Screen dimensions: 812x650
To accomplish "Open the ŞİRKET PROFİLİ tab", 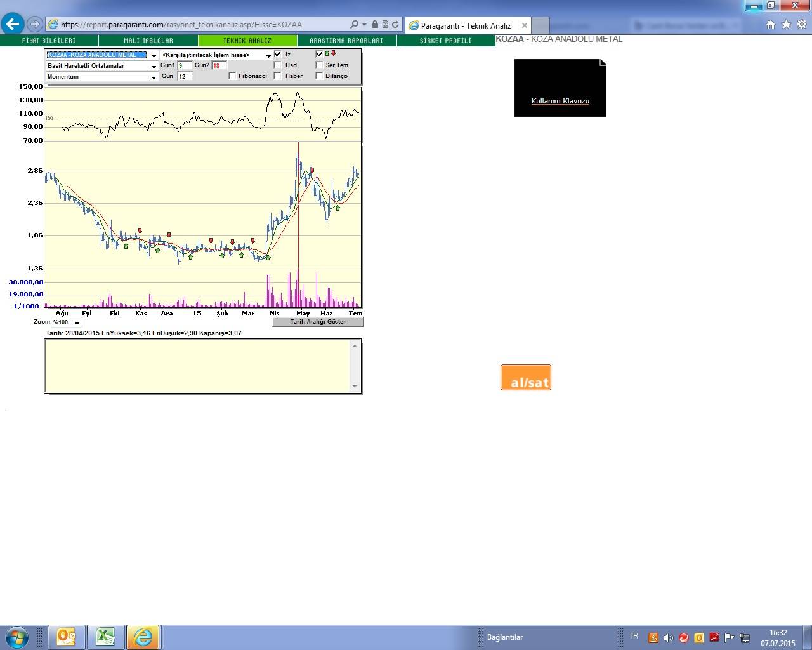I will [445, 41].
